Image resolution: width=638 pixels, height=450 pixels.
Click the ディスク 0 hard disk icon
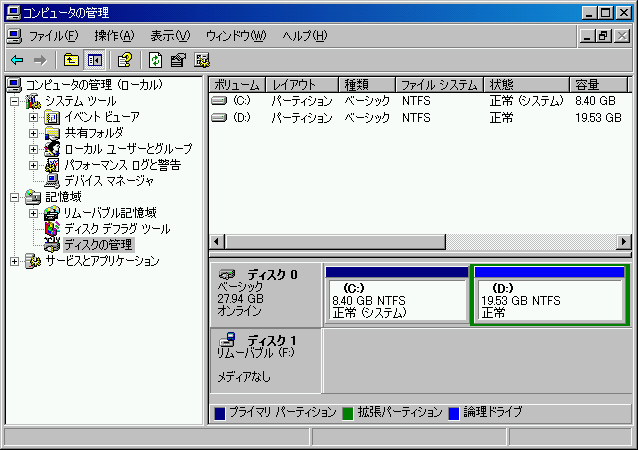coord(227,274)
